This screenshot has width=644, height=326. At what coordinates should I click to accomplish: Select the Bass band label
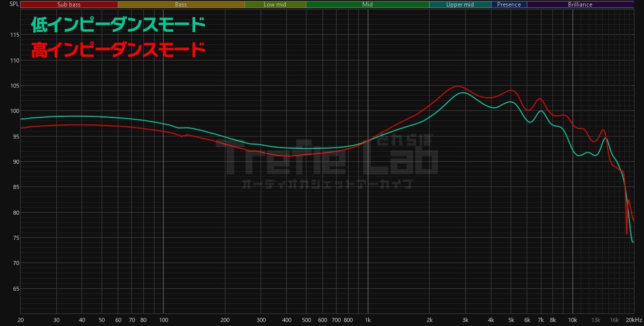coord(181,5)
